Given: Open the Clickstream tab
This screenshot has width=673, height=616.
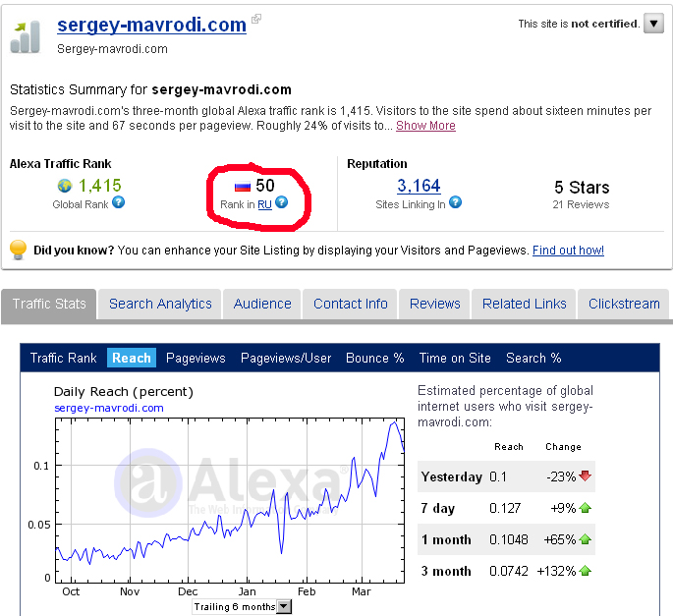Looking at the screenshot, I should click(623, 304).
